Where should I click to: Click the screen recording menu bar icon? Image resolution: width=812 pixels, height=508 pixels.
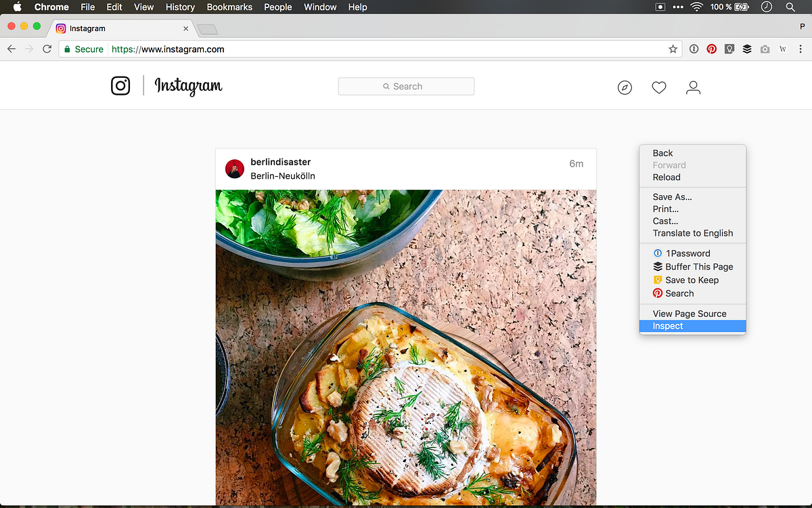[660, 7]
